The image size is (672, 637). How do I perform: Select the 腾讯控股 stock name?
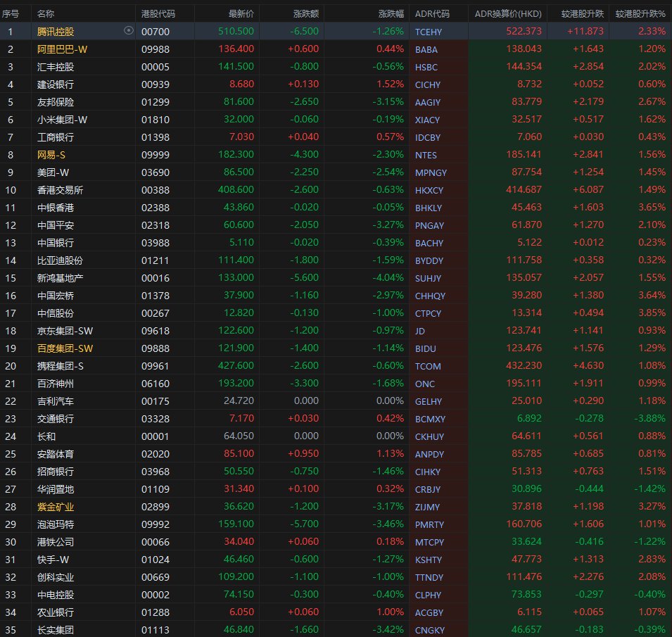click(56, 32)
